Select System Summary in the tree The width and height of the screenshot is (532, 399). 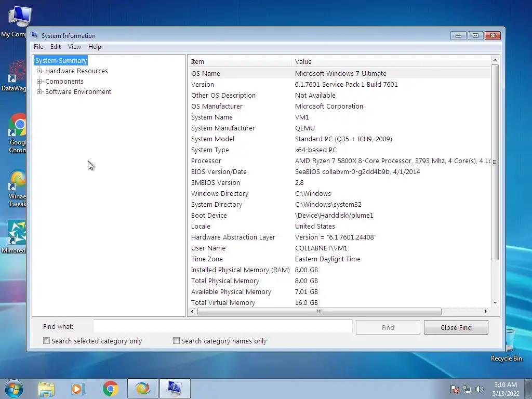click(61, 60)
